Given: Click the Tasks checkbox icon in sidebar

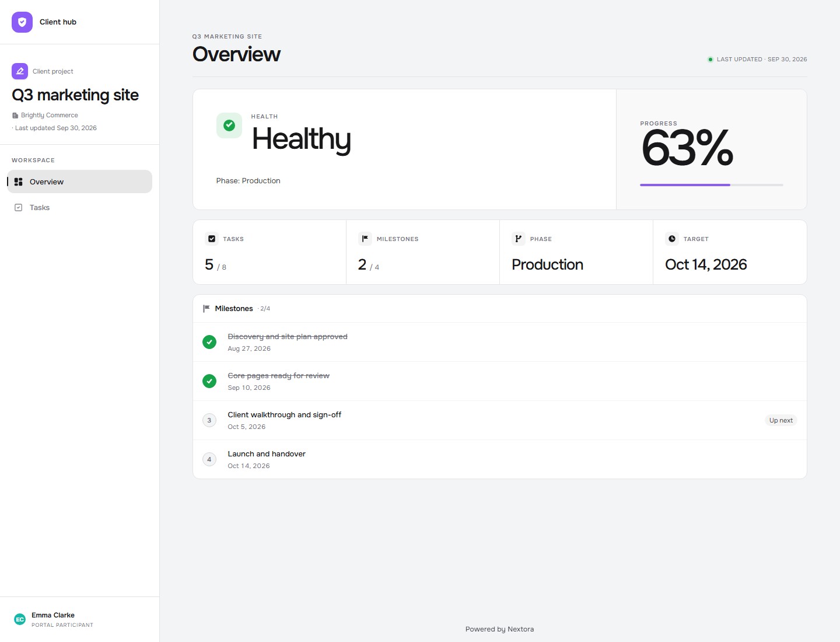Looking at the screenshot, I should 19,208.
